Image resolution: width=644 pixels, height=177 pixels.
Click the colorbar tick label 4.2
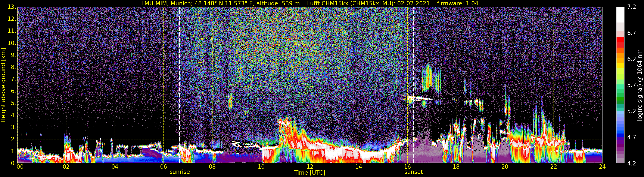[632, 163]
